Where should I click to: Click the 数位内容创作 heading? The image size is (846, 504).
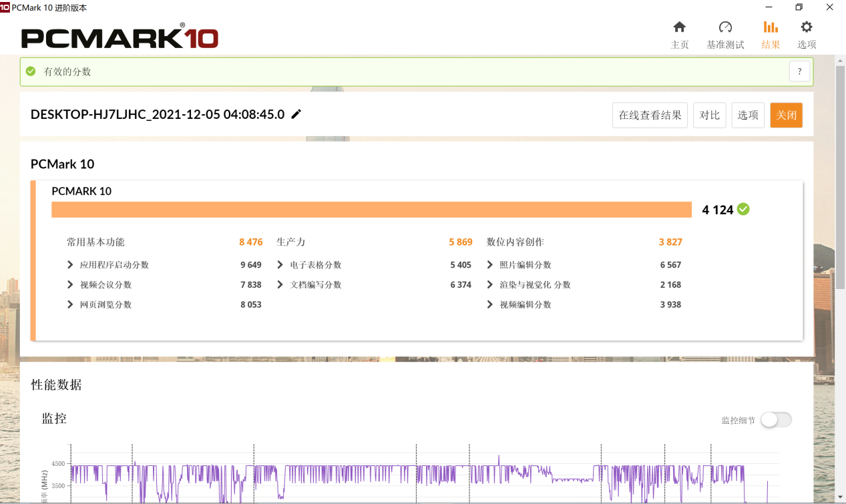coord(515,242)
